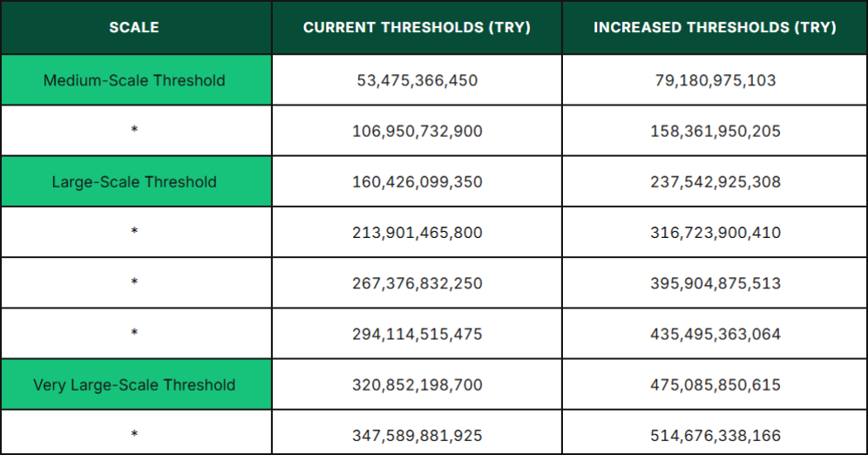Click the 320,852,198,700 current threshold
Image resolution: width=868 pixels, height=455 pixels.
click(417, 384)
